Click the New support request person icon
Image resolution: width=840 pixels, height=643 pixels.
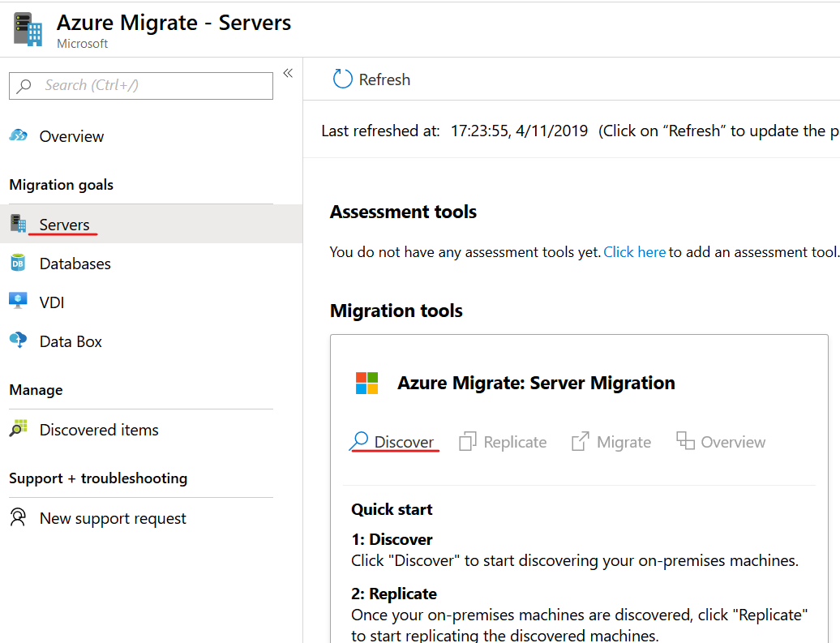(18, 517)
